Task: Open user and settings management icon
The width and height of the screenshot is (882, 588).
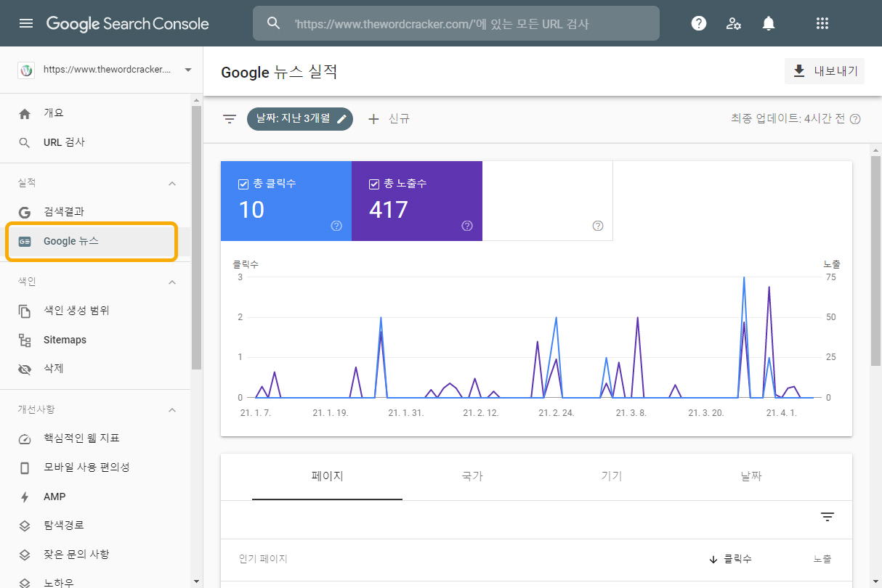Action: pos(734,23)
